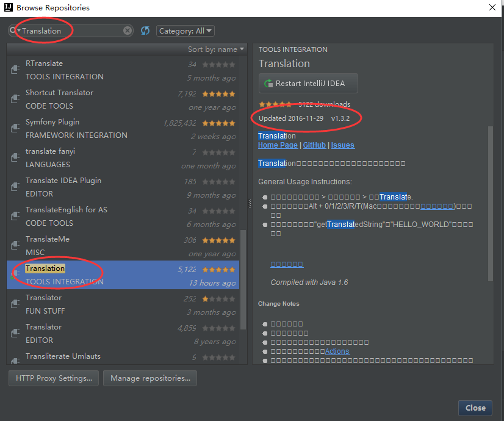Reload the plugin list with refresh icon

pos(145,31)
